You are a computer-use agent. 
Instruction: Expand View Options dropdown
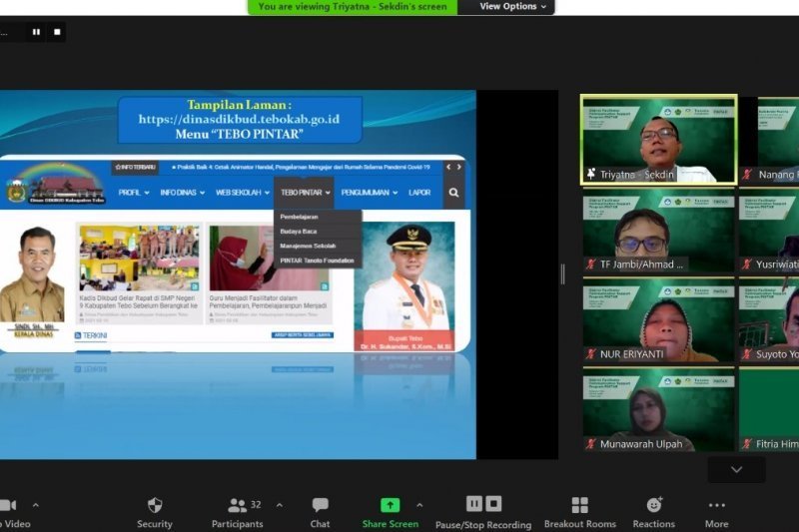pos(513,6)
